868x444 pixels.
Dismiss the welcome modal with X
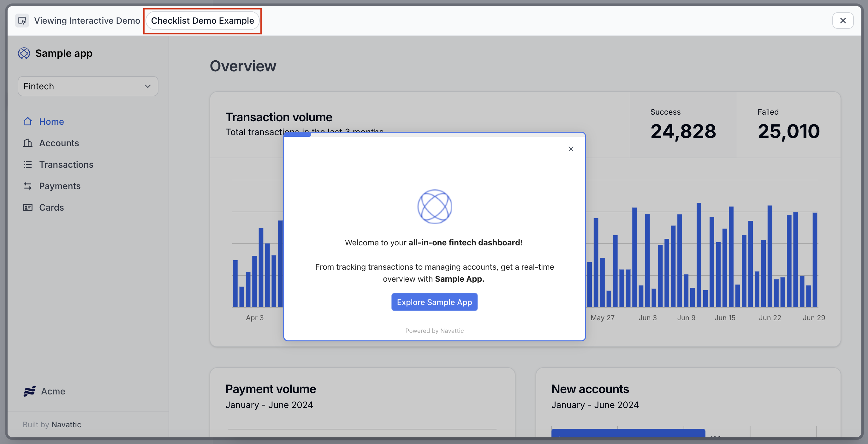pos(570,149)
